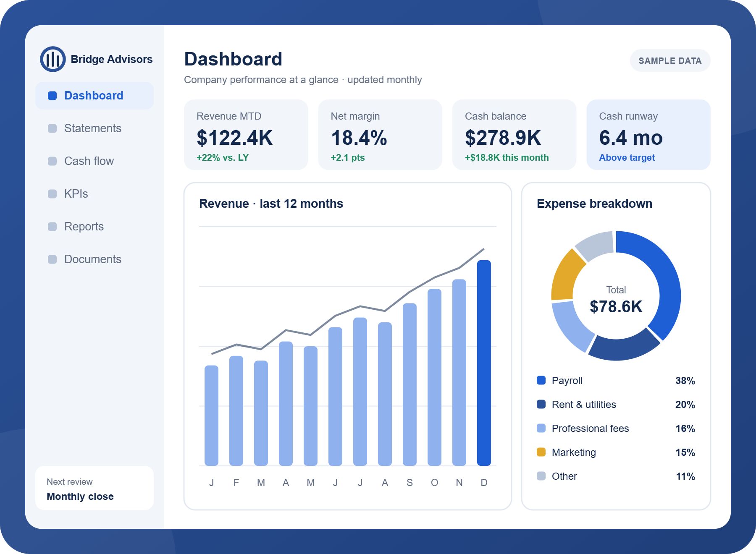Viewport: 756px width, 554px height.
Task: Click the dark blue December revenue bar
Action: click(x=484, y=363)
